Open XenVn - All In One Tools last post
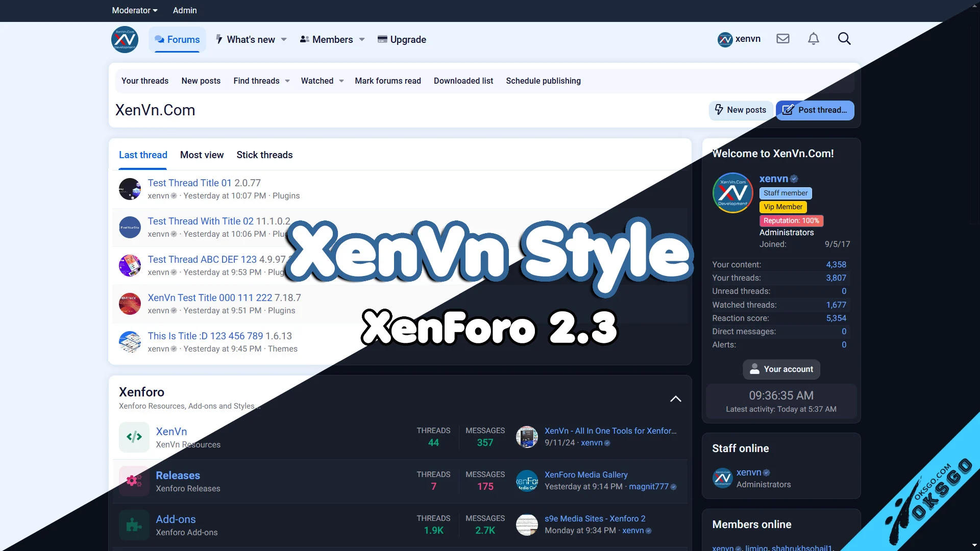The width and height of the screenshot is (980, 551). [610, 431]
